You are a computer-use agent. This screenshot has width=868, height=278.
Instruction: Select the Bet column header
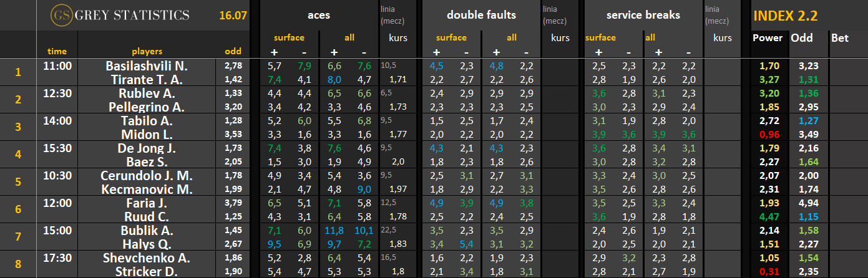pos(840,37)
